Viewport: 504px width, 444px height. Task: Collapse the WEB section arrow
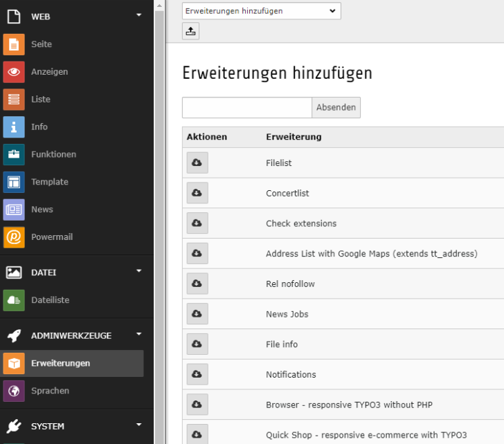[139, 15]
